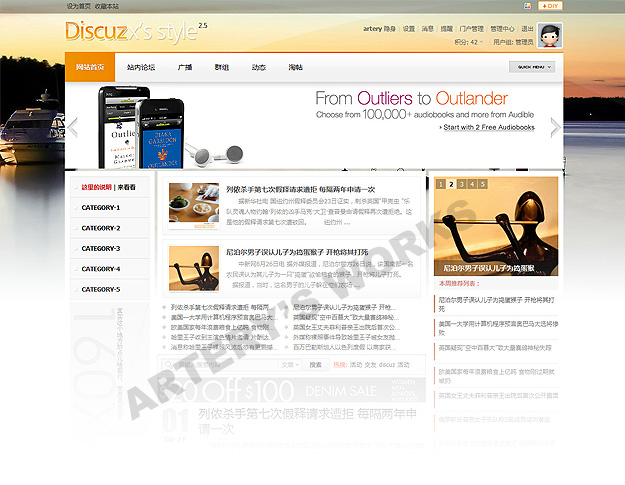
Task: Select slideshow page number 3
Action: pos(462,185)
